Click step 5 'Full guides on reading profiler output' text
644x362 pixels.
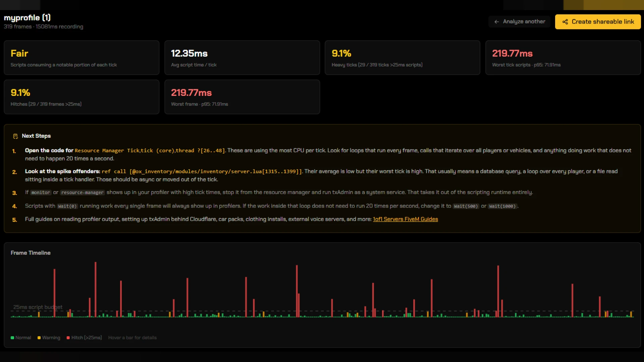(198, 219)
